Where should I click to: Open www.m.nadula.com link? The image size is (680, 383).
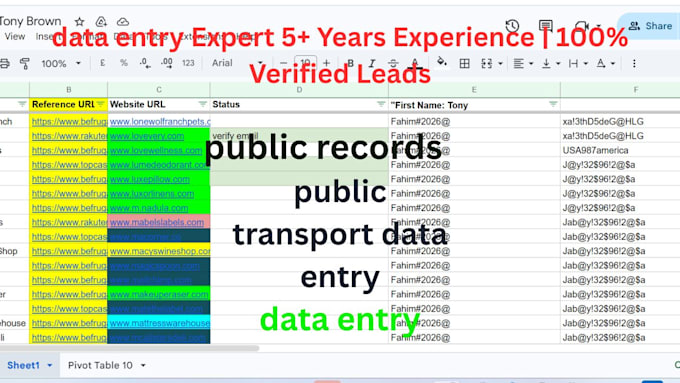[149, 208]
